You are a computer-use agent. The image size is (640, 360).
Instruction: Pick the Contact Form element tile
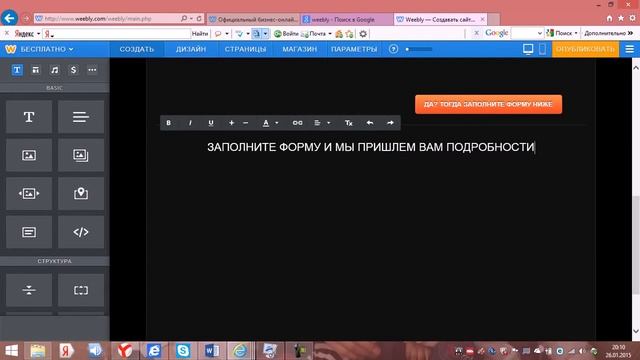click(x=29, y=232)
